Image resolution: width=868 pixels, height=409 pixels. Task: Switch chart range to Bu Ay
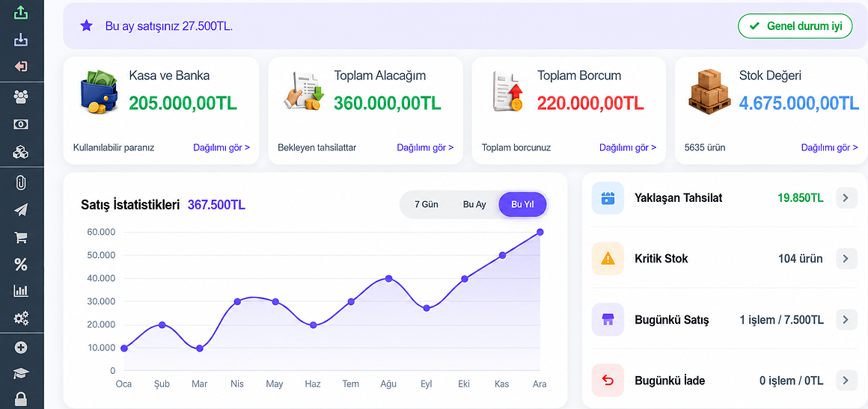point(474,205)
